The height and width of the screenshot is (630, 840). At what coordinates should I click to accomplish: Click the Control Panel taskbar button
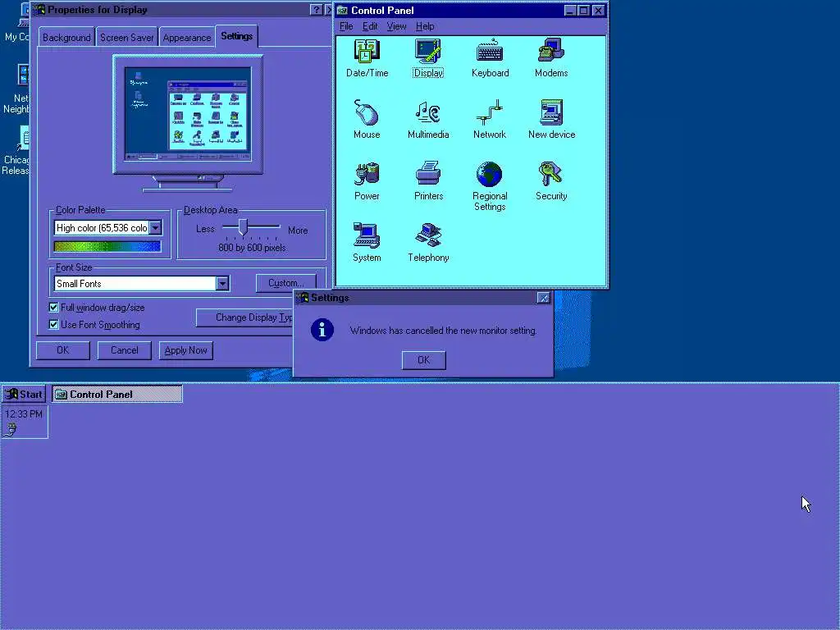click(x=117, y=395)
